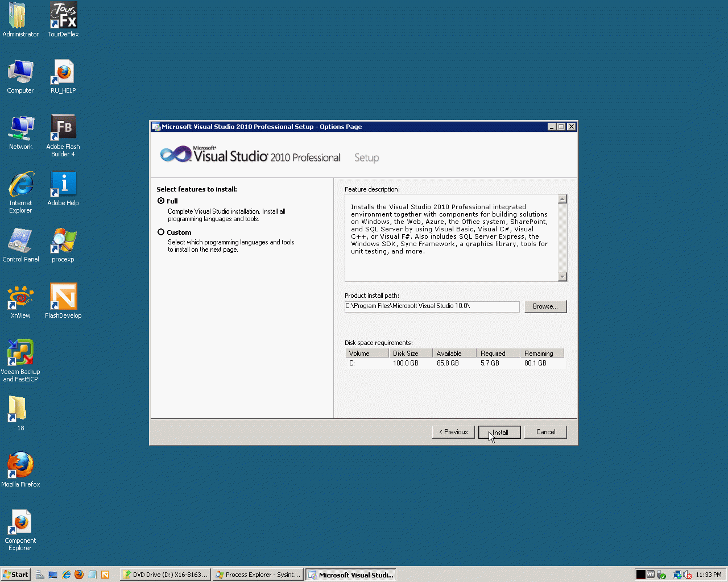
Task: Click the setup window title bar icon
Action: pos(156,127)
